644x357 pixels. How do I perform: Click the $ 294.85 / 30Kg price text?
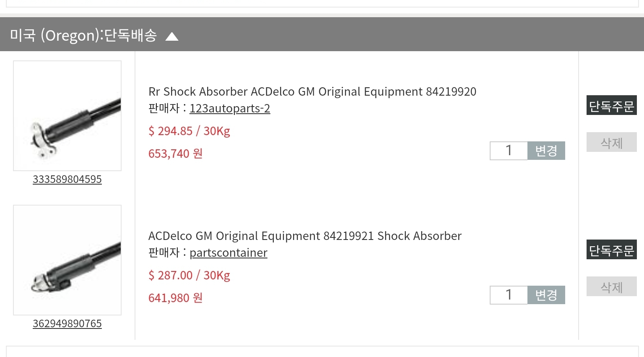tap(189, 131)
